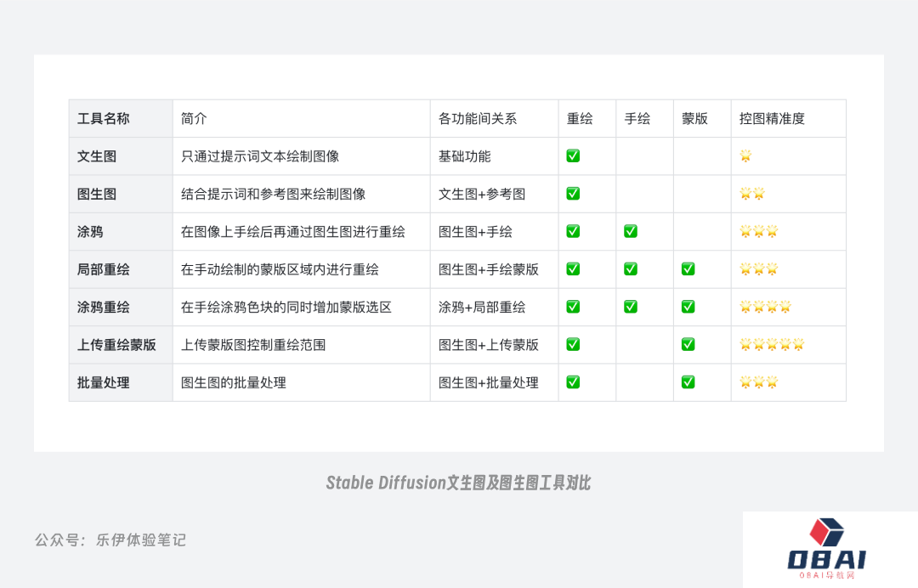Image resolution: width=918 pixels, height=588 pixels.
Task: Select the 上传重绘蒙版 tool name cell
Action: point(116,345)
